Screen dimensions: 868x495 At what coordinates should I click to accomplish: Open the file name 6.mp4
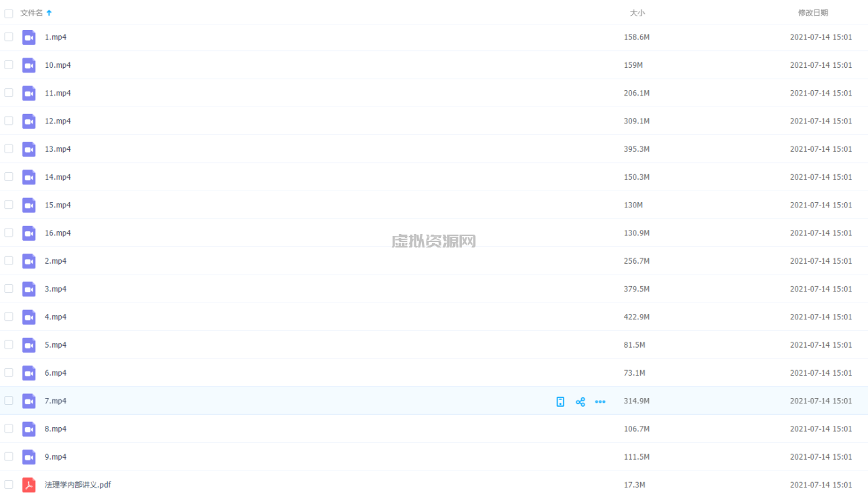coord(56,373)
